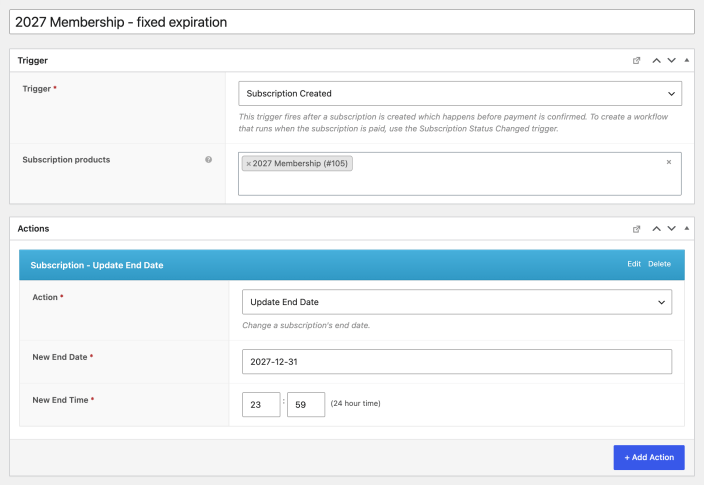The image size is (704, 485).
Task: Click inside the Subscription products field
Action: coord(460,174)
